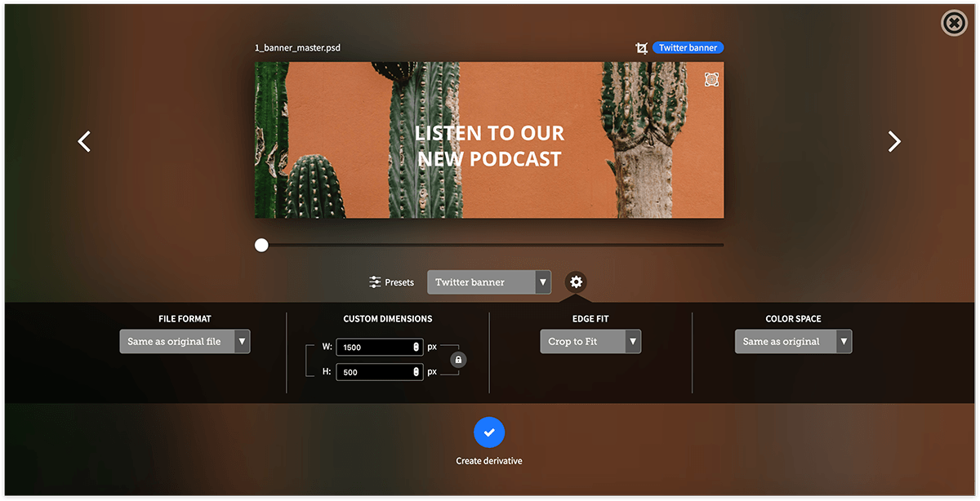980x501 pixels.
Task: Click the Presets label text
Action: click(399, 282)
